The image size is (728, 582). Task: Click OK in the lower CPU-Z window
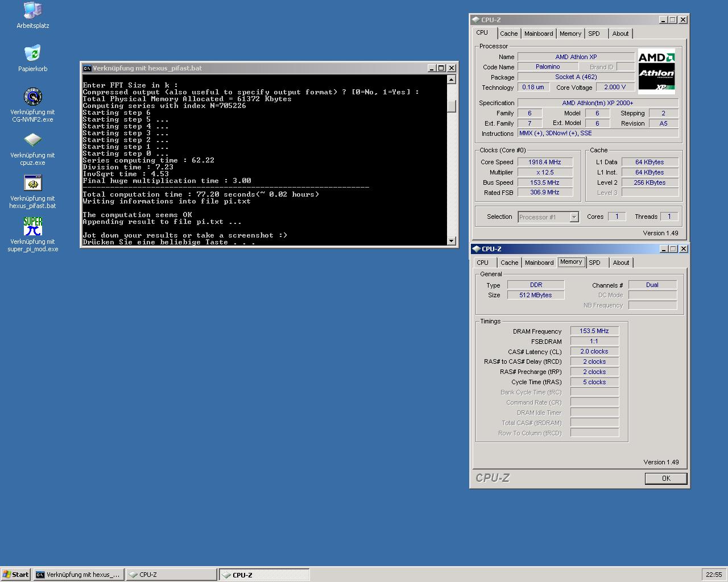[666, 479]
